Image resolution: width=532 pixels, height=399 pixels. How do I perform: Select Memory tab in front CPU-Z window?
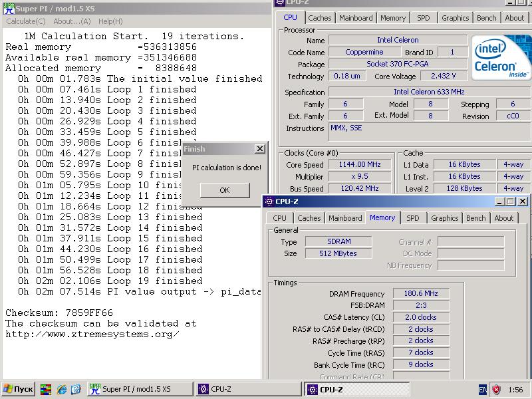click(382, 217)
